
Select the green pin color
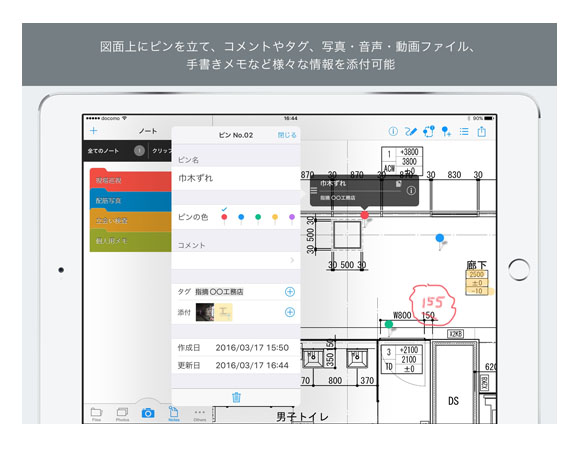(x=258, y=218)
